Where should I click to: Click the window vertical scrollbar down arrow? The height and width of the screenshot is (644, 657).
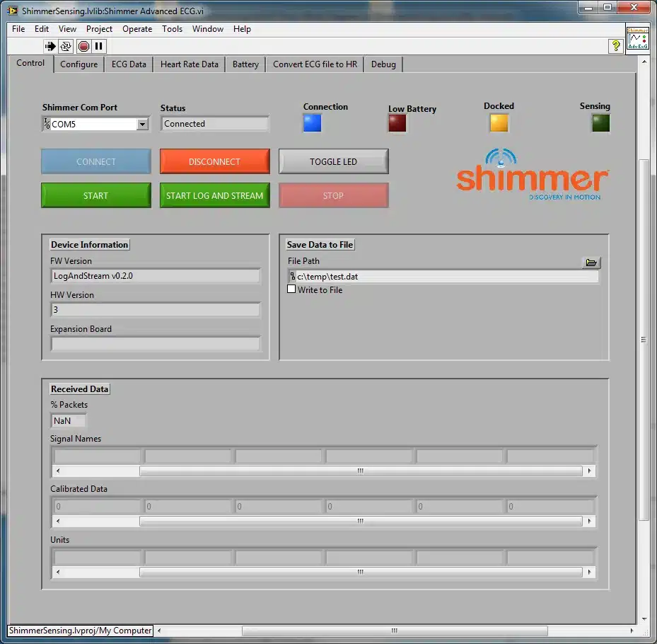[x=644, y=619]
